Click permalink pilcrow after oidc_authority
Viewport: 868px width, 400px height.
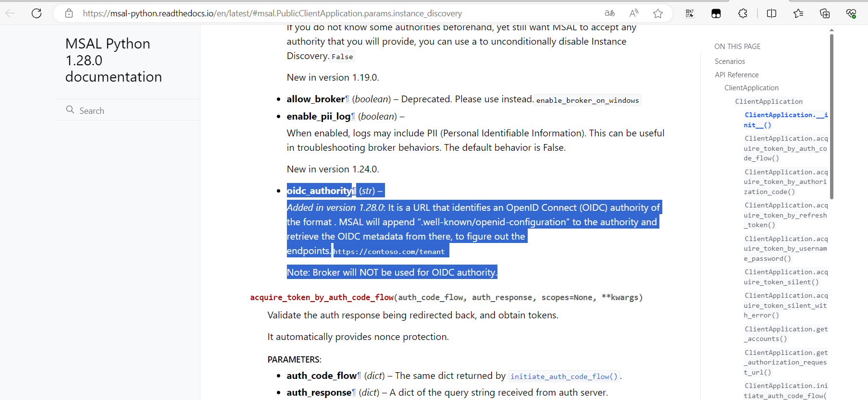(x=354, y=191)
